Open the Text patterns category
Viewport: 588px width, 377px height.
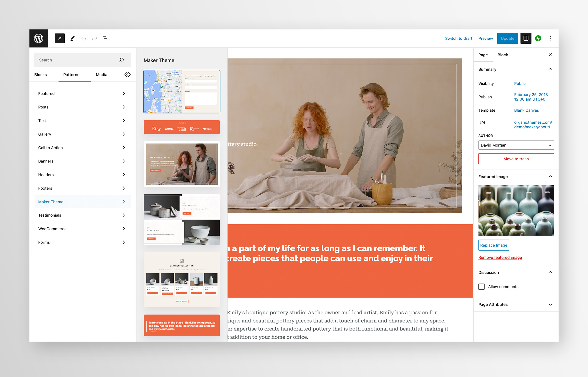point(83,121)
